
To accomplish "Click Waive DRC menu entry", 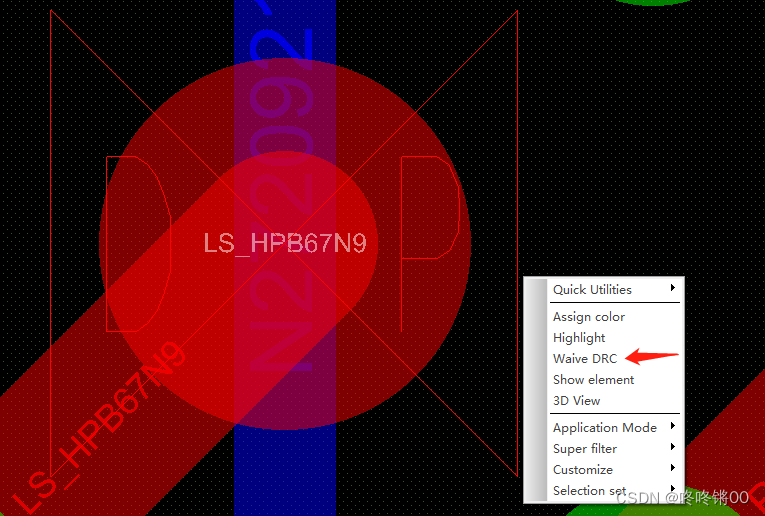I will [x=614, y=358].
